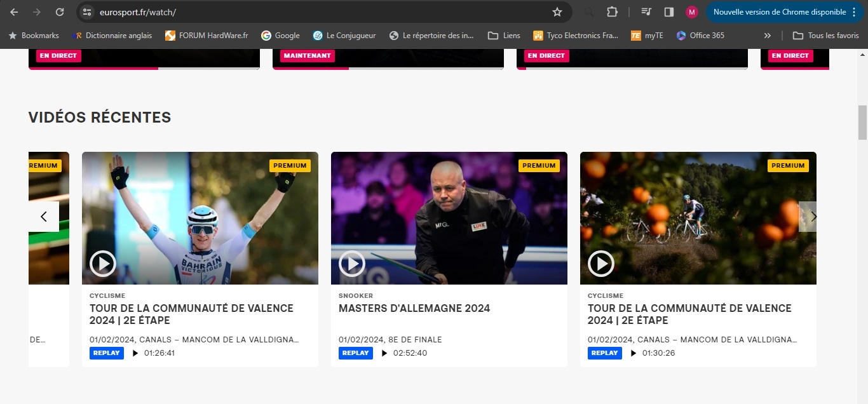Viewport: 868px width, 404px height.
Task: Click the MAINTENANT badge on live card
Action: click(x=308, y=56)
